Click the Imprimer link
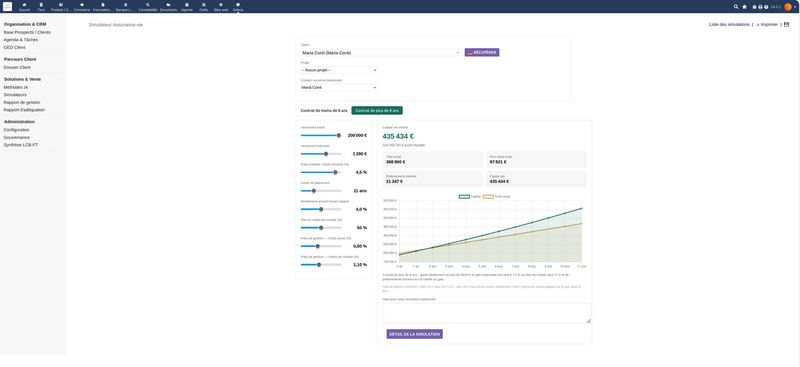 [x=767, y=25]
